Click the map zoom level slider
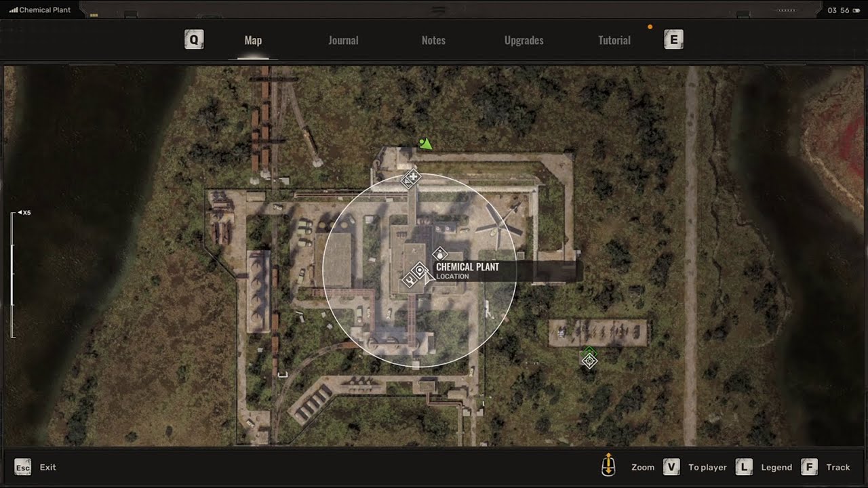The height and width of the screenshot is (488, 868). click(x=12, y=274)
